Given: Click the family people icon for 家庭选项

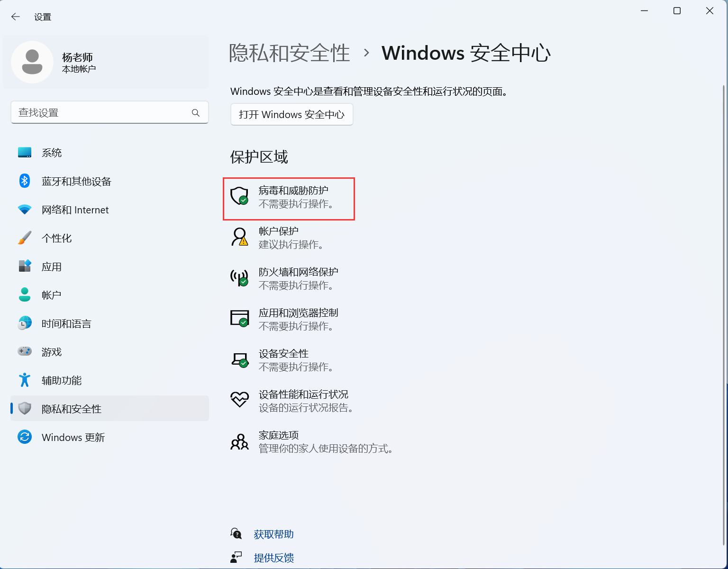Looking at the screenshot, I should [239, 441].
